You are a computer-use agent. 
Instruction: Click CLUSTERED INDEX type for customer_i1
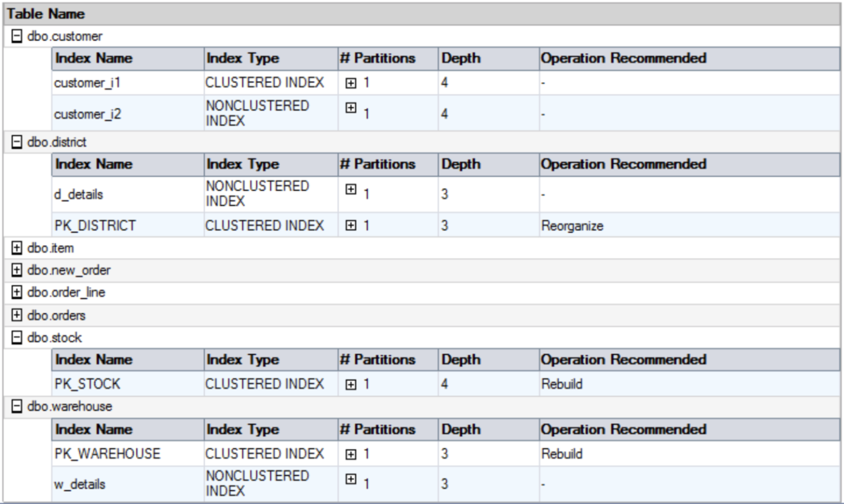[x=265, y=84]
